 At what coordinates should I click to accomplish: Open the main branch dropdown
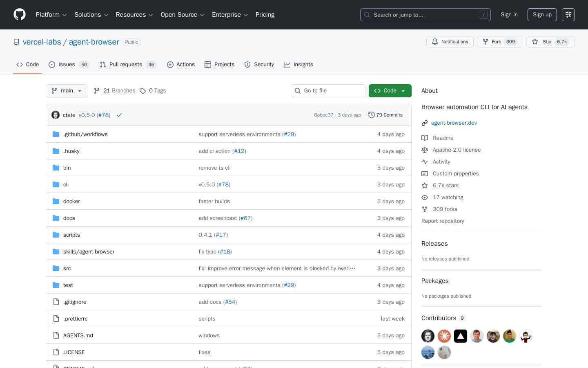67,91
